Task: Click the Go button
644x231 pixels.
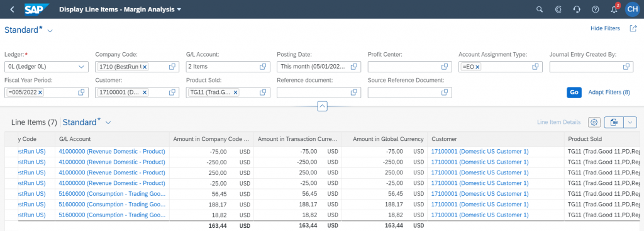Action: 574,93
